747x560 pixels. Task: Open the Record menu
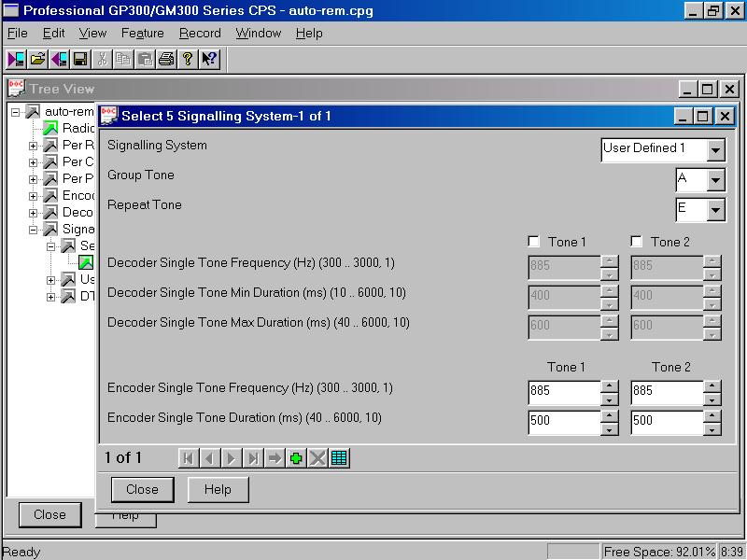click(x=200, y=34)
